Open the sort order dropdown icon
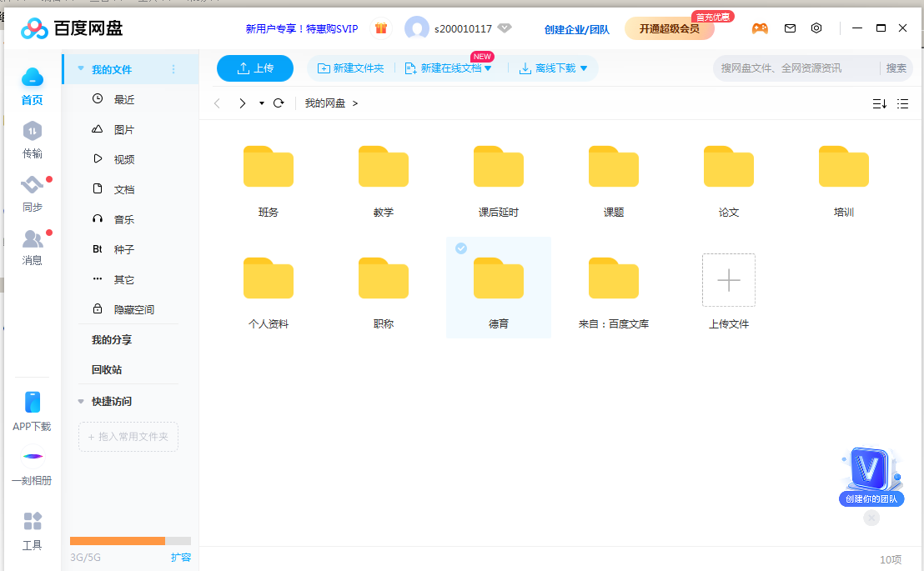Screen dimensions: 924x571 879,103
